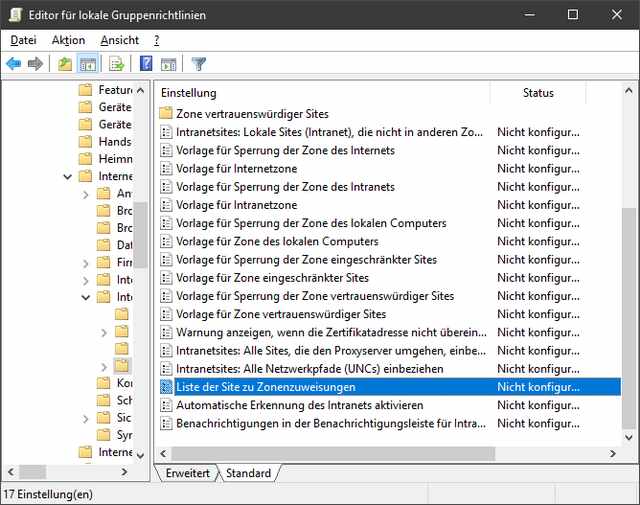
Task: Open the Ansicht menu
Action: 119,40
